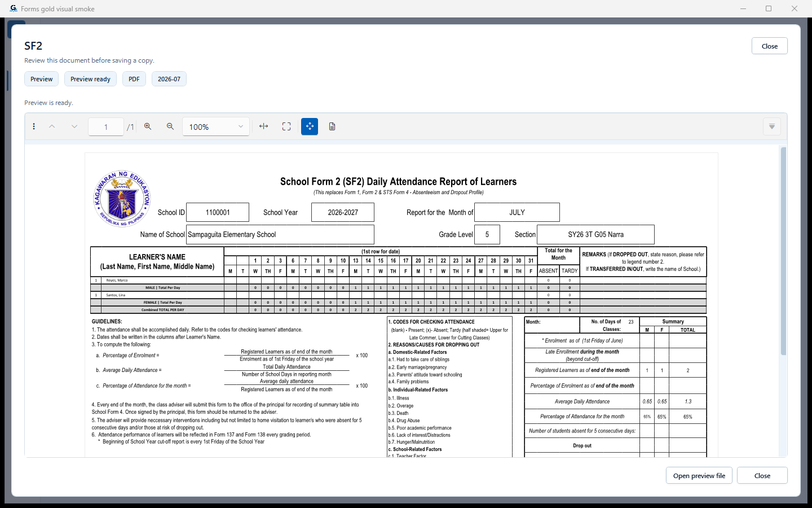This screenshot has width=812, height=508.
Task: Click the FEMALE Total Per Day label
Action: coord(162,303)
